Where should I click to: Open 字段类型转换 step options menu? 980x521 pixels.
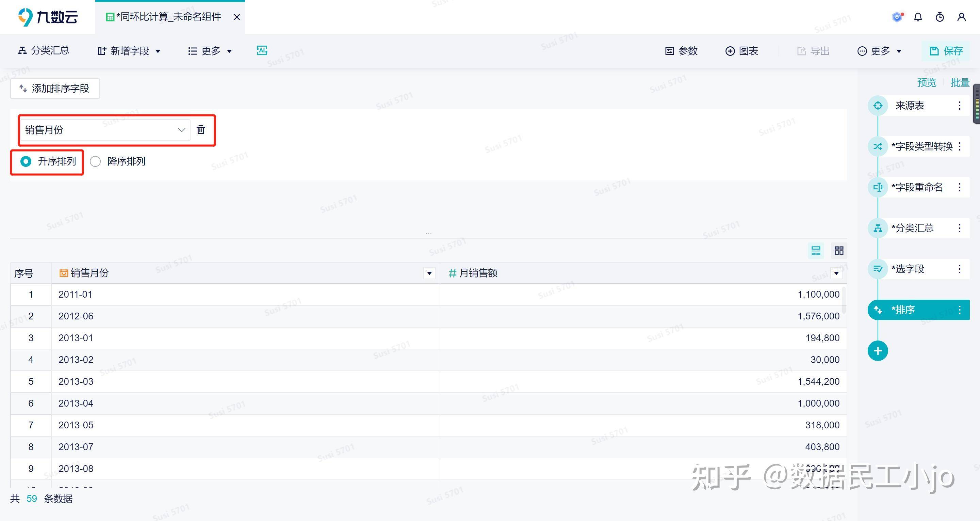tap(960, 146)
